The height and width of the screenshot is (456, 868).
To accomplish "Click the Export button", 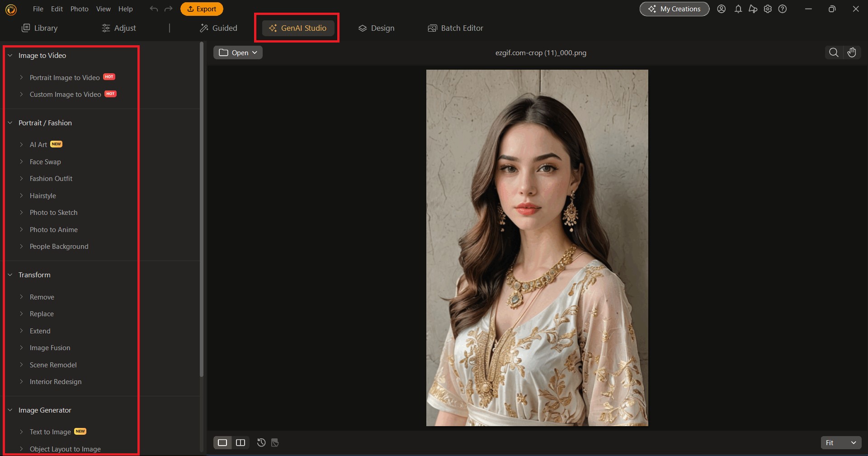I will pyautogui.click(x=202, y=9).
